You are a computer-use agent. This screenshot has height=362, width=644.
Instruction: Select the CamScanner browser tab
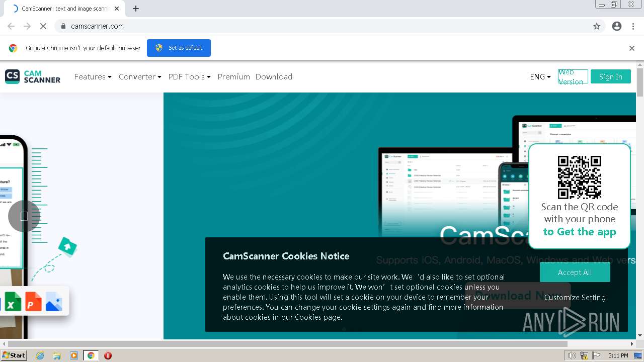(65, 9)
